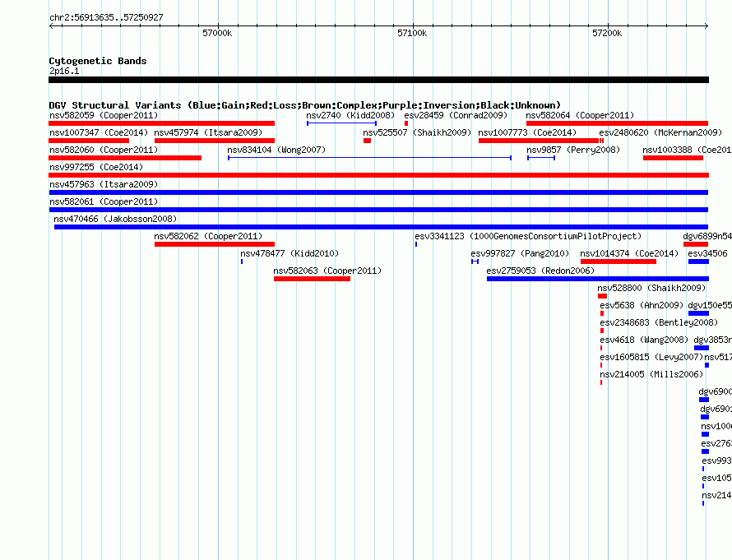Screen dimensions: 732x560
Task: Click nsv582062 (Cooper2011) label
Action: pyautogui.click(x=208, y=236)
